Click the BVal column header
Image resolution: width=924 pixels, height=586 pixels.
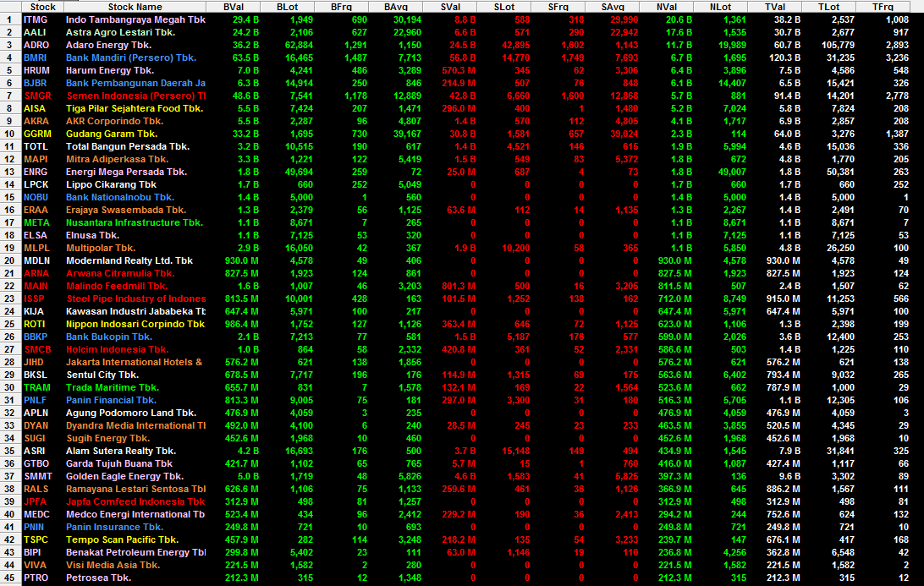coord(234,7)
